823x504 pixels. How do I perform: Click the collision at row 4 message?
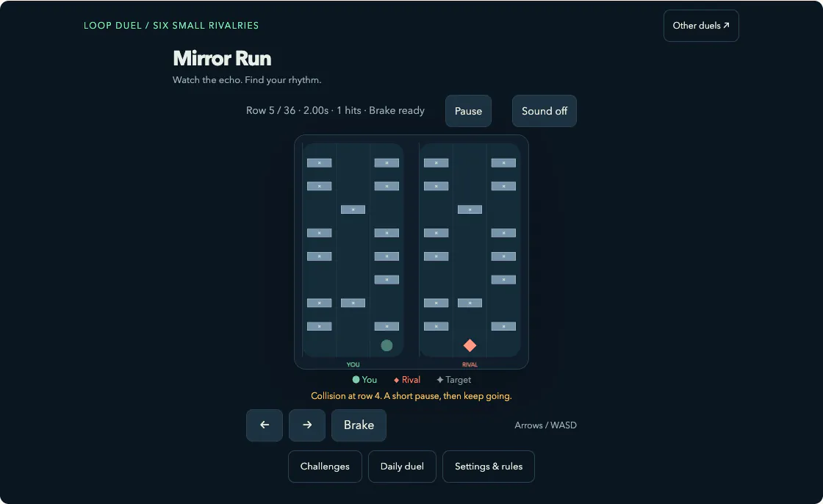[412, 396]
